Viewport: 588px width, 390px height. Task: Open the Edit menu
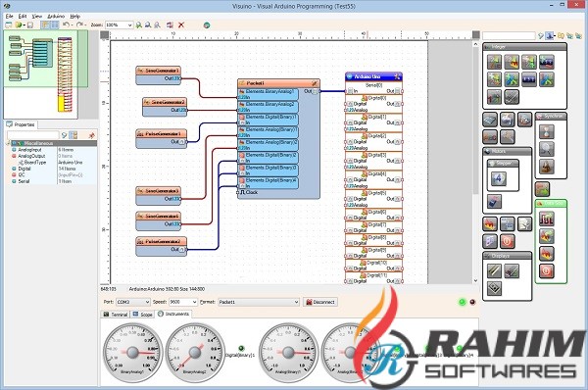click(23, 16)
